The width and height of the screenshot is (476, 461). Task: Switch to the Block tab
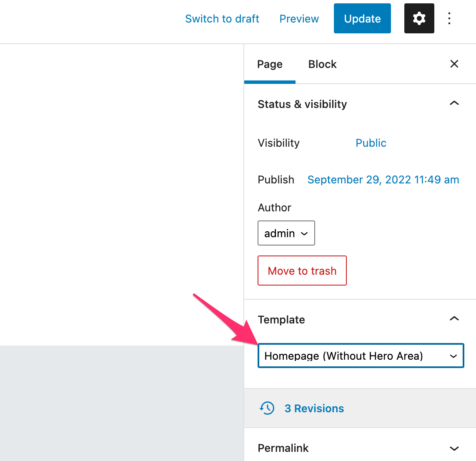click(x=322, y=64)
